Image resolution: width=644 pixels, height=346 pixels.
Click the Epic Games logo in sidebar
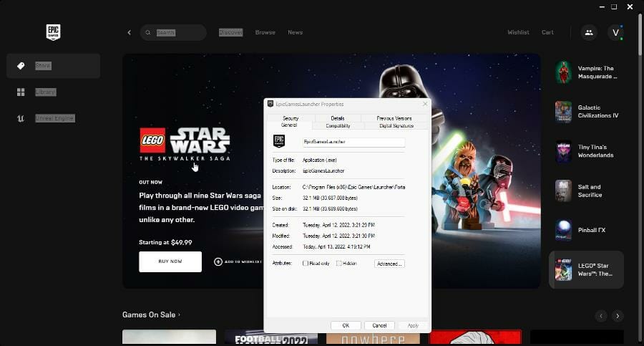[53, 32]
